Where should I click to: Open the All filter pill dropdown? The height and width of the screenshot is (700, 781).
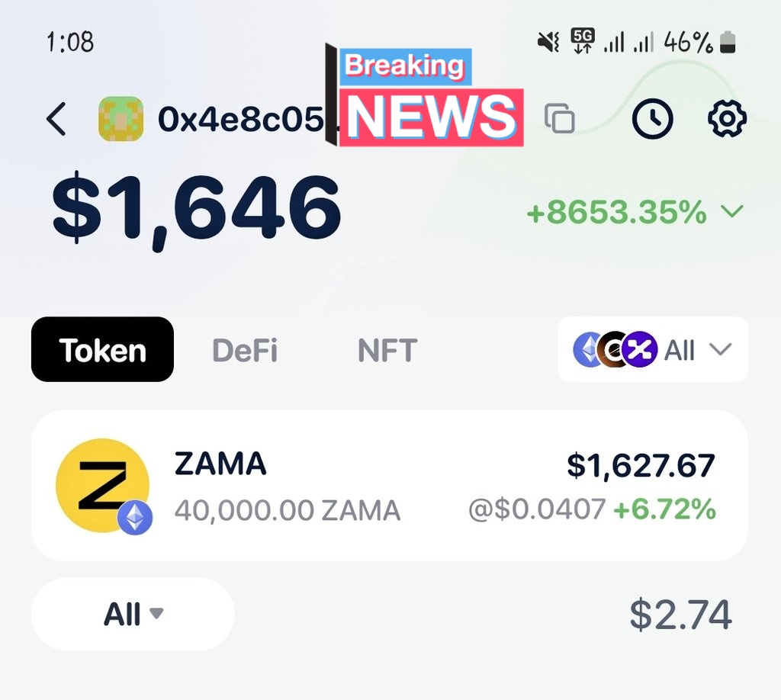[133, 614]
